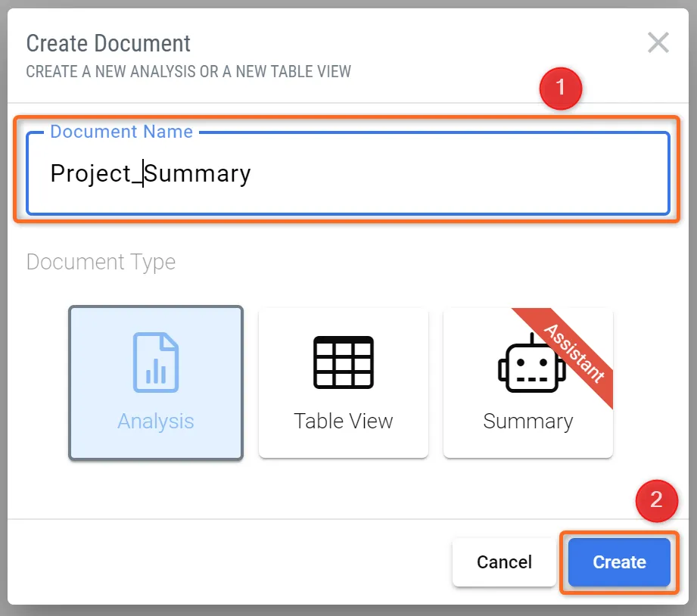Choose the Table View document type card
The height and width of the screenshot is (616, 697).
(x=344, y=383)
